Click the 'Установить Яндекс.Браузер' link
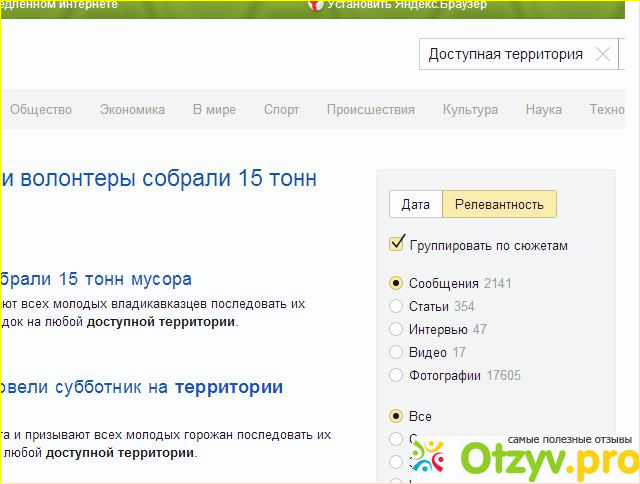This screenshot has height=484, width=640. (x=402, y=5)
